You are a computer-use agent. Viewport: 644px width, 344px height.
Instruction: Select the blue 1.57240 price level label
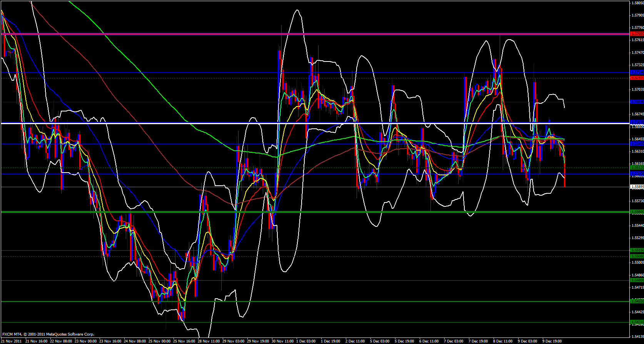(x=637, y=72)
